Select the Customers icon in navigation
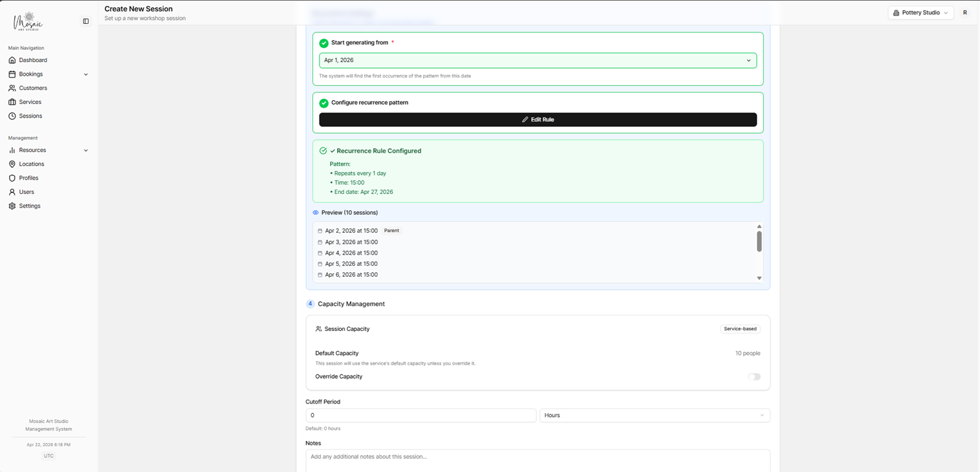This screenshot has width=980, height=472. coord(13,88)
